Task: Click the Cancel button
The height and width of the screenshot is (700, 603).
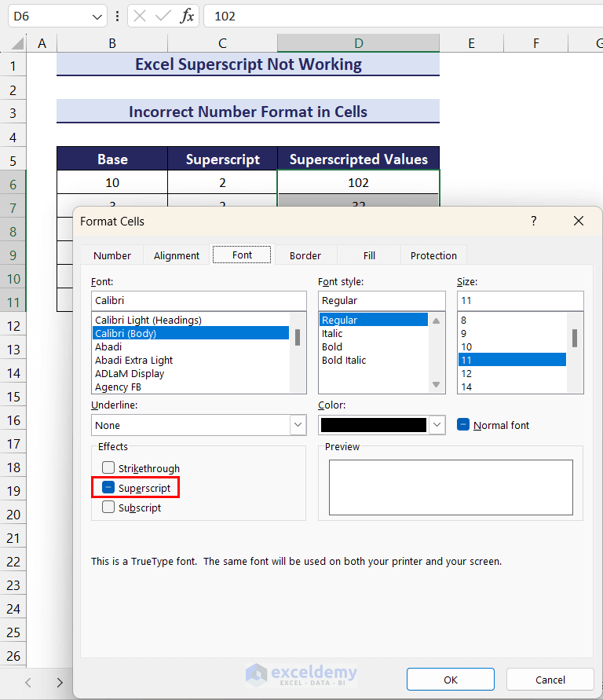Action: (550, 680)
